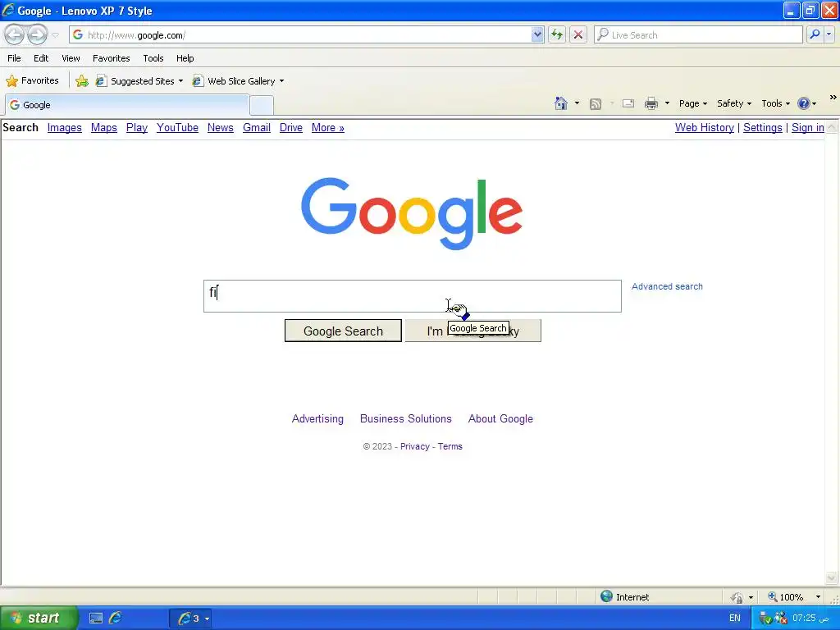Screen dimensions: 840x630
Task: Refresh the page with the green arrows icon
Action: click(x=557, y=34)
